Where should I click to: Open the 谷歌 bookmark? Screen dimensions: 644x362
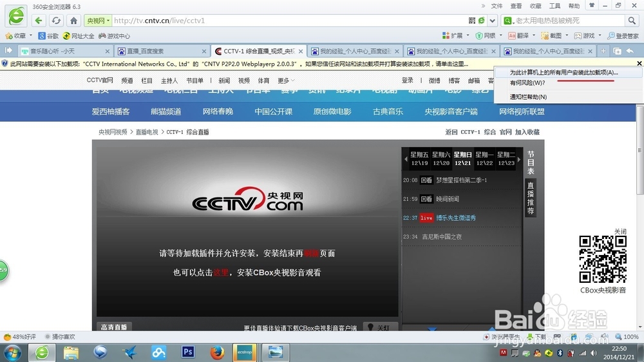click(x=48, y=35)
